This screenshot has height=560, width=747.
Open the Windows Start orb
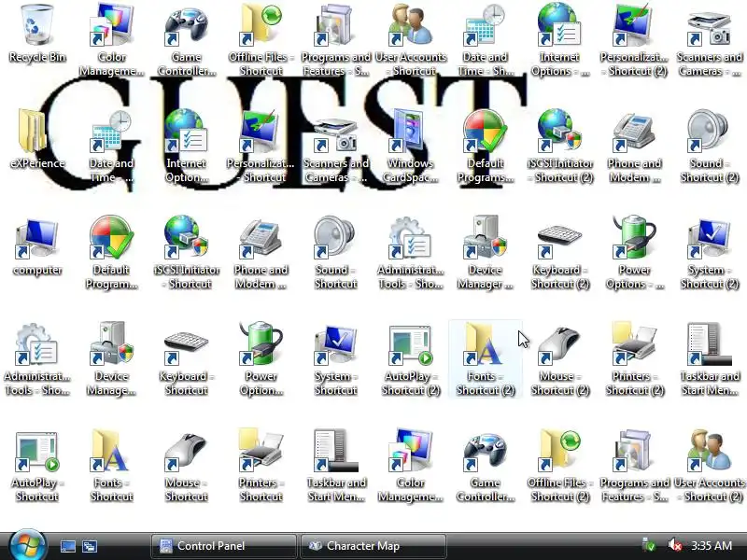click(x=27, y=545)
